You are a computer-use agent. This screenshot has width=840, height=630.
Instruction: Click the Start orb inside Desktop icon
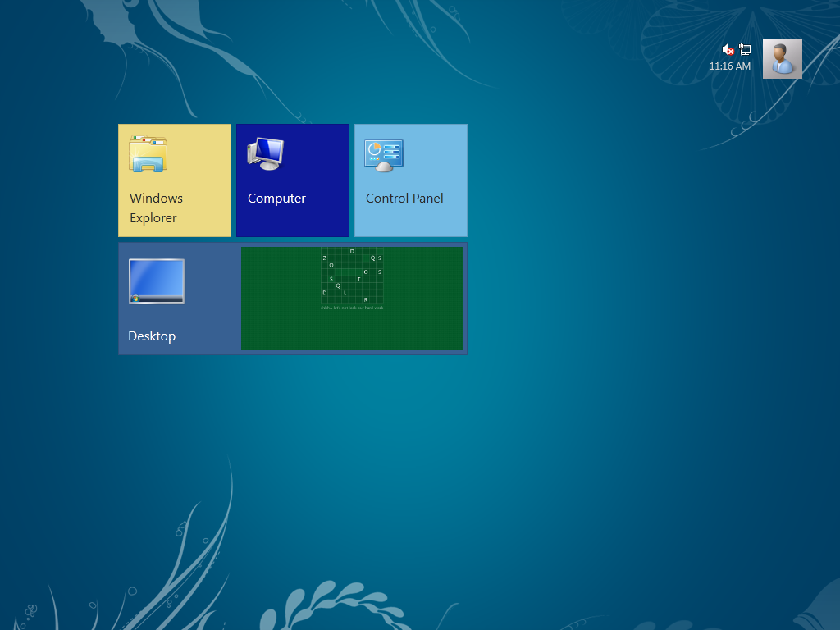[135, 299]
